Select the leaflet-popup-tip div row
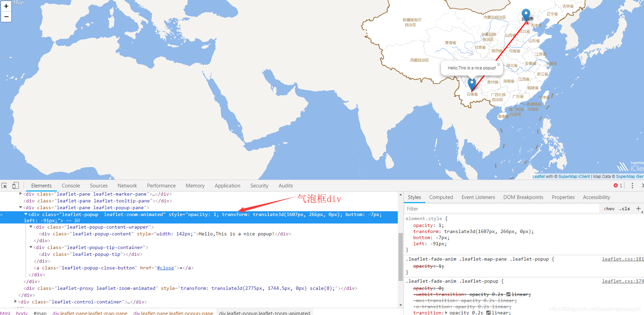 point(90,254)
